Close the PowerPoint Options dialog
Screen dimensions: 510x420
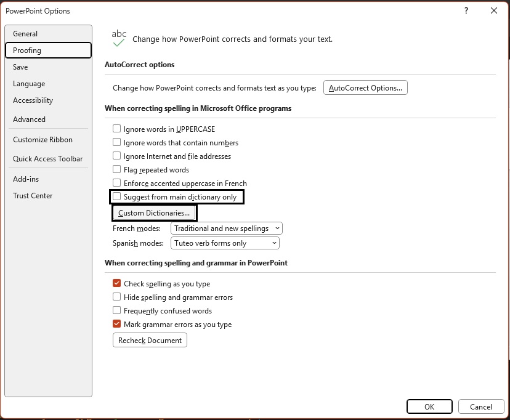click(x=494, y=10)
